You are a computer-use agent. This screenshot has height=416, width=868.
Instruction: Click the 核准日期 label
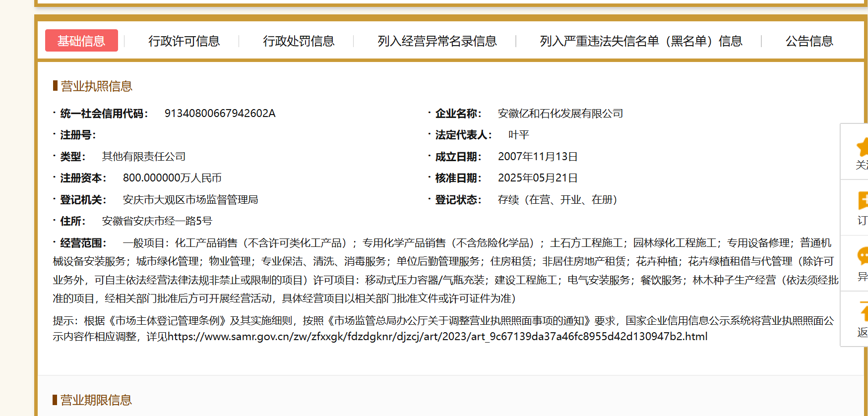(x=458, y=178)
